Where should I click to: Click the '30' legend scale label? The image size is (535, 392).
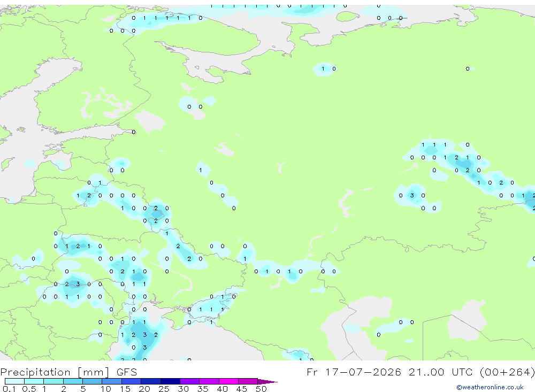(184, 389)
